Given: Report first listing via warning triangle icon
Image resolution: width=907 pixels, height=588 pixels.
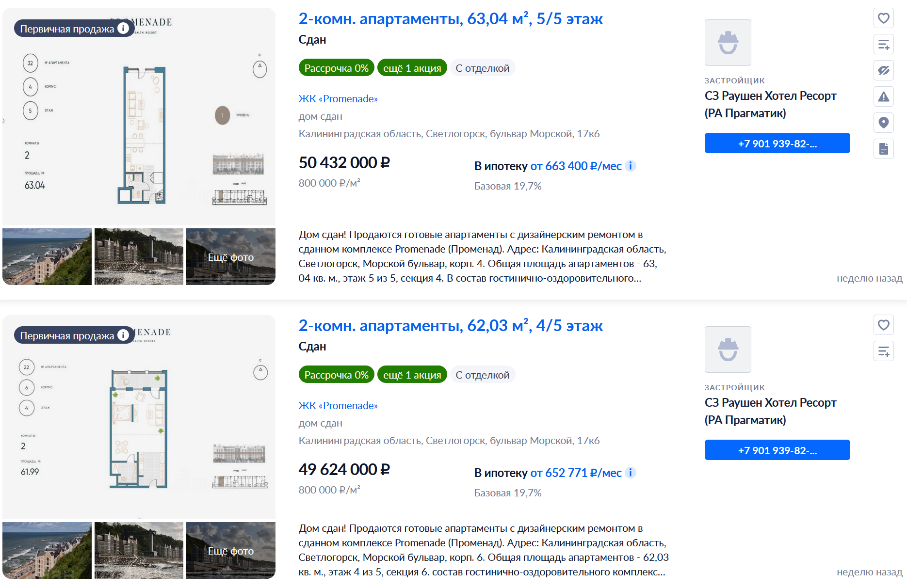Looking at the screenshot, I should (883, 97).
